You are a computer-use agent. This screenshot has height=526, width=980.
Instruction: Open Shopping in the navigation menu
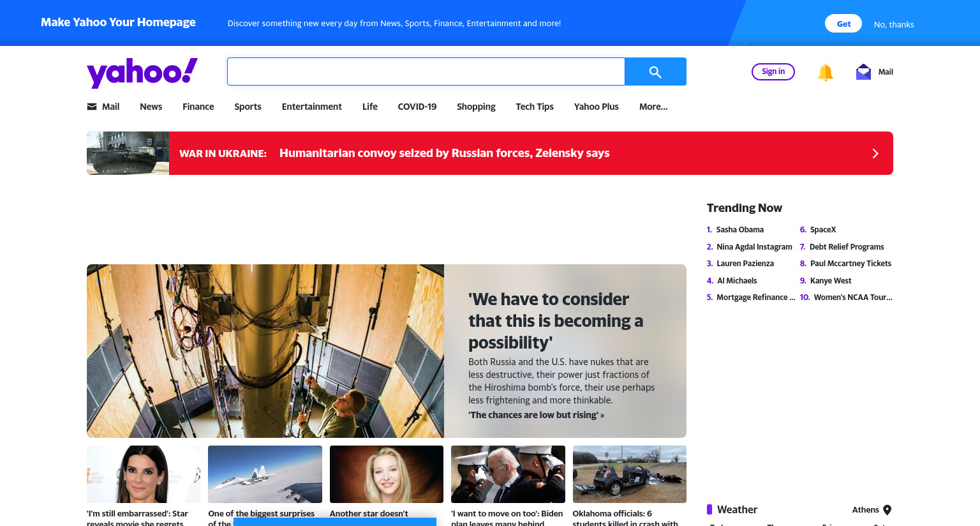pyautogui.click(x=476, y=107)
